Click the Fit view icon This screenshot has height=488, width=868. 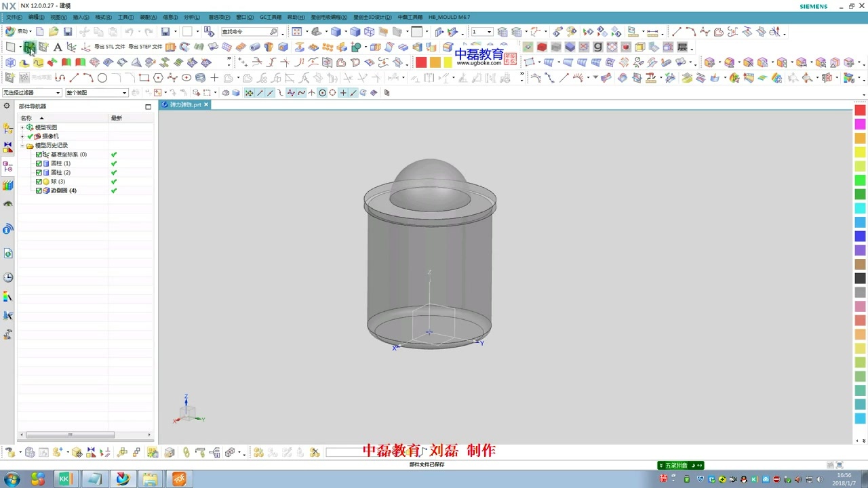coord(296,32)
